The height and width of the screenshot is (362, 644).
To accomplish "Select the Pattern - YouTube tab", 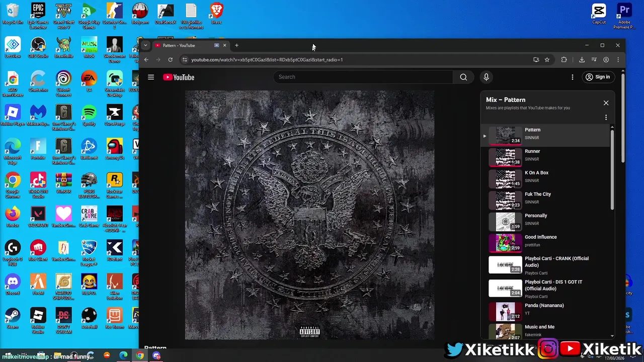I will (191, 45).
